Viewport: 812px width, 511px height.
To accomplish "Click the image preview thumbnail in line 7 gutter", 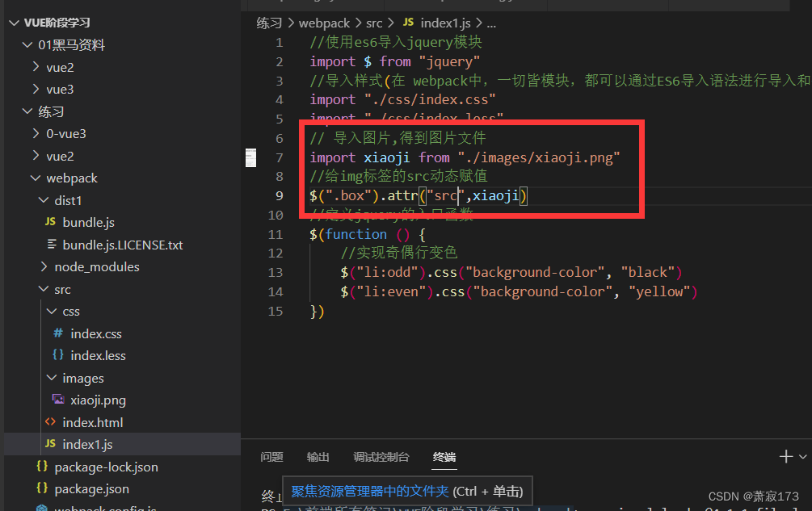I will click(250, 157).
